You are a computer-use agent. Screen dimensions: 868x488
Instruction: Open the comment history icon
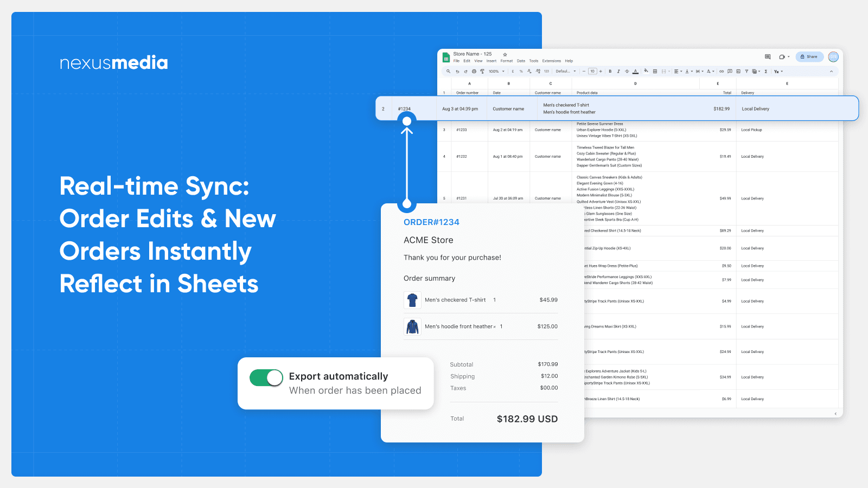pyautogui.click(x=768, y=56)
